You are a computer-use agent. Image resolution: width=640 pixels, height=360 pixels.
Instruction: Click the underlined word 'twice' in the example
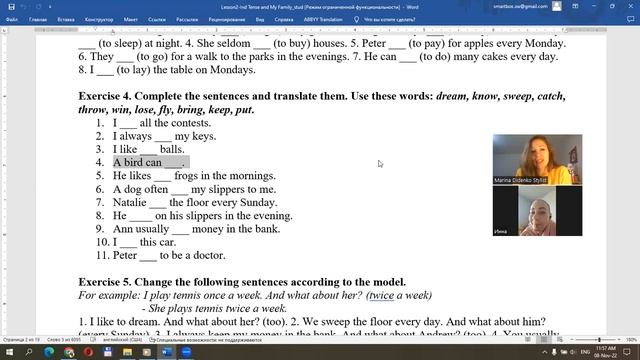tap(382, 295)
